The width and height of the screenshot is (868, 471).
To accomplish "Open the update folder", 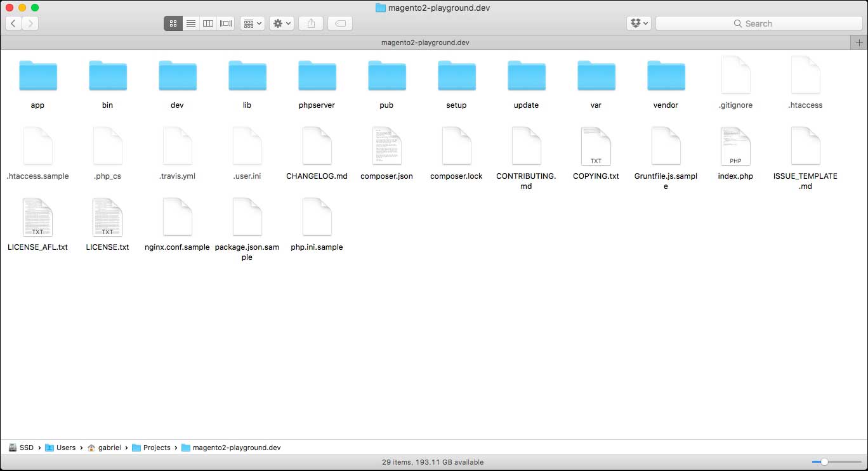I will 527,76.
